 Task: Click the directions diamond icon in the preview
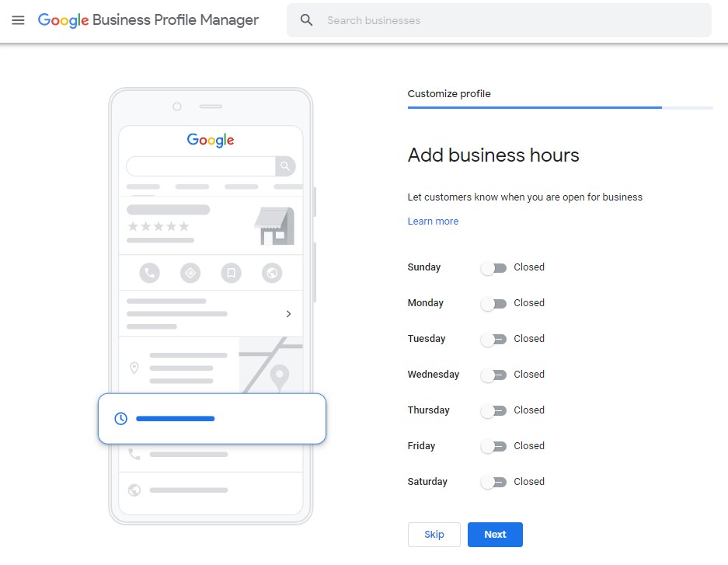pyautogui.click(x=190, y=273)
